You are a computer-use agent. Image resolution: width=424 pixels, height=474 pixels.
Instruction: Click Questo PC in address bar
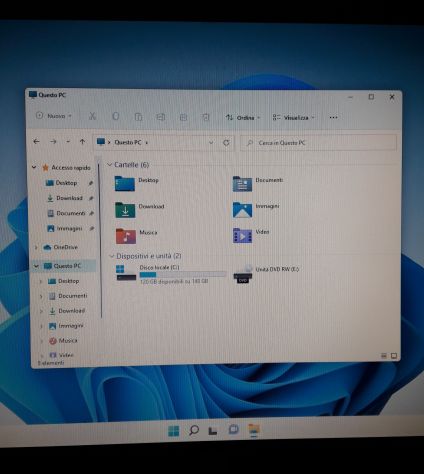tap(128, 142)
